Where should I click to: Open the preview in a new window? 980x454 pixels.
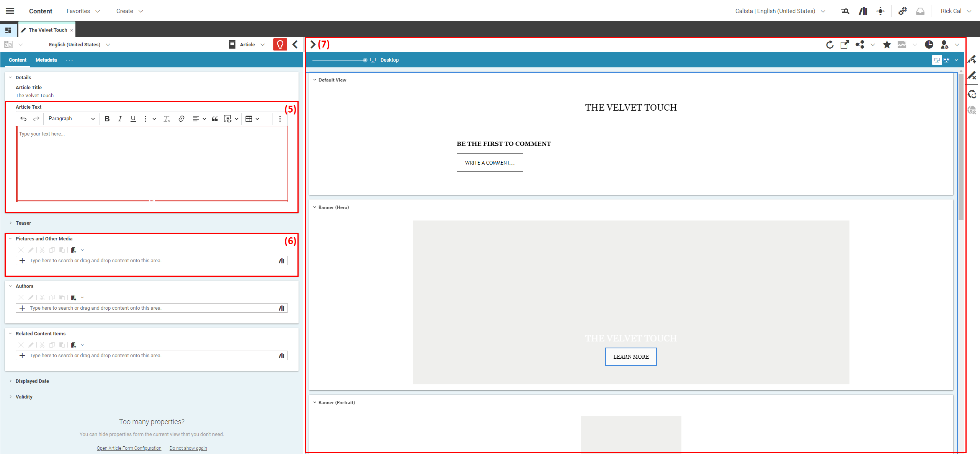point(844,44)
